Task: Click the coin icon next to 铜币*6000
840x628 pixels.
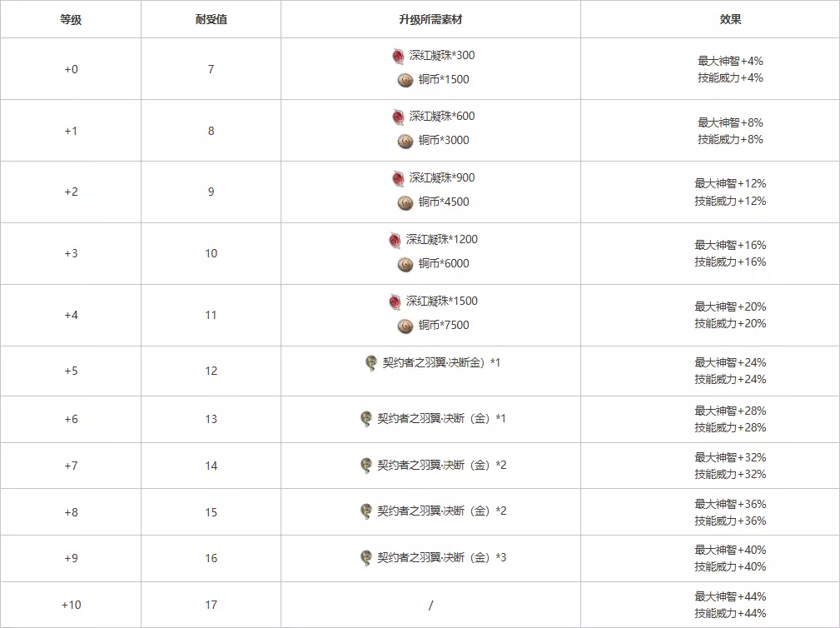Action: pos(405,264)
